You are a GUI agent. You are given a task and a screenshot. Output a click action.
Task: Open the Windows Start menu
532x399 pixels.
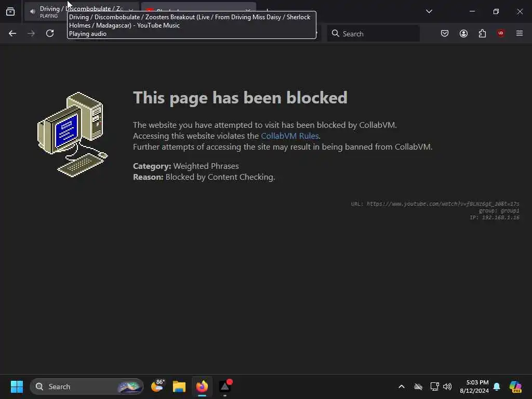(17, 387)
